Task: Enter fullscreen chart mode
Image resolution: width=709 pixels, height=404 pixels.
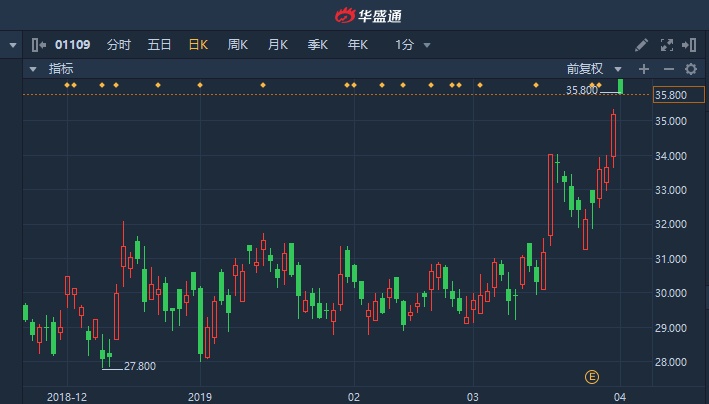Action: (x=667, y=45)
